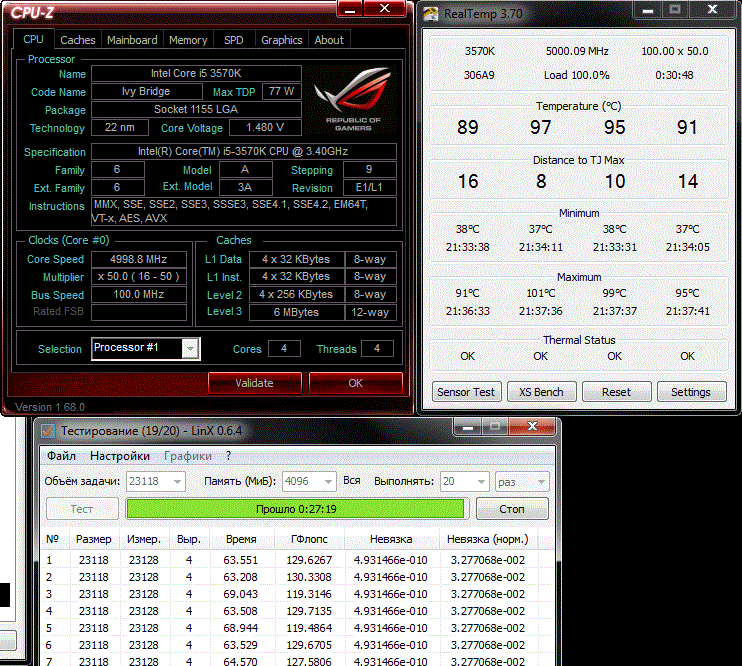
Task: Click the Вся memory button
Action: 352,480
